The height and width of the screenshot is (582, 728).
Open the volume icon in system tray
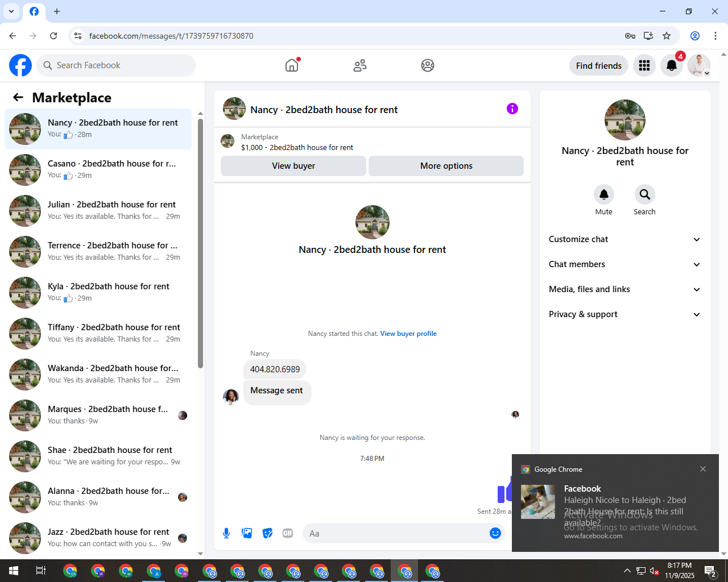coord(655,571)
